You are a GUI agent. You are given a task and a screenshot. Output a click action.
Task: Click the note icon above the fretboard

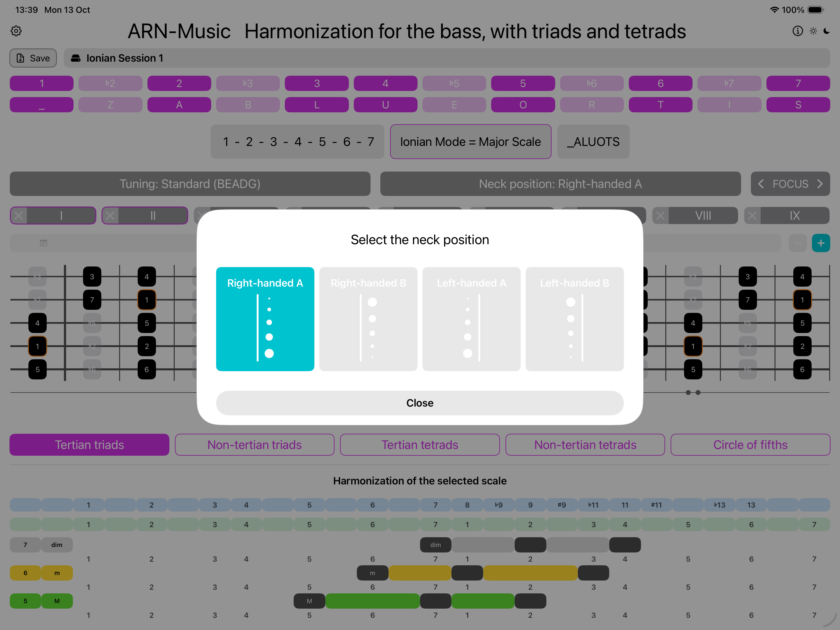(x=44, y=243)
